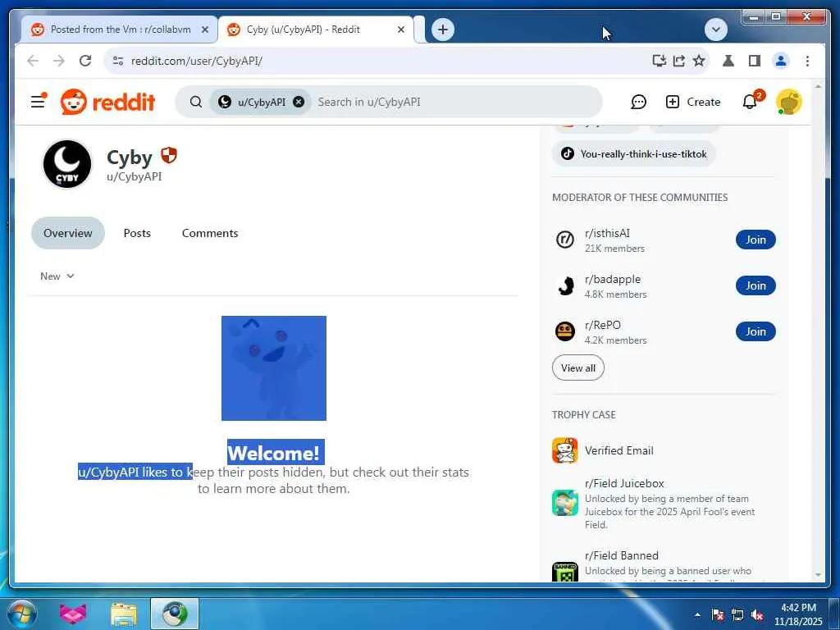Reload the page
840x630 pixels.
(85, 61)
